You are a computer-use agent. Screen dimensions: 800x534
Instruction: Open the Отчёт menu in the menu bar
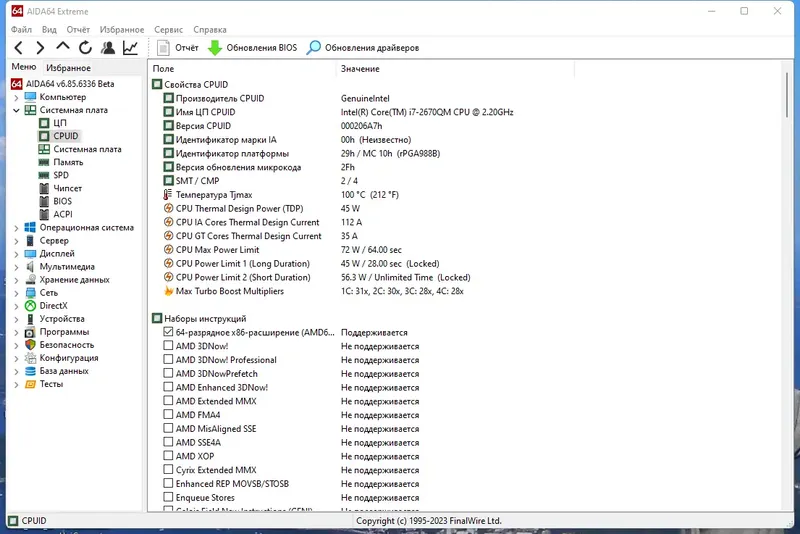(x=78, y=30)
